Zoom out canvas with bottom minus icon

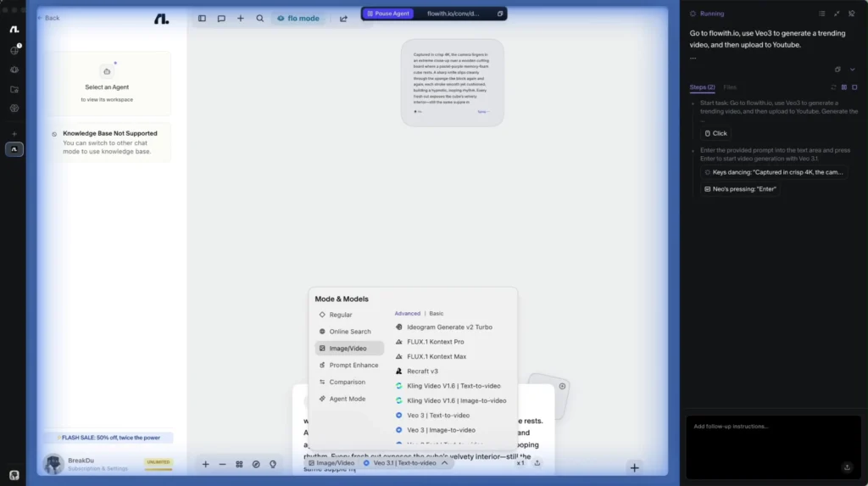(x=223, y=465)
